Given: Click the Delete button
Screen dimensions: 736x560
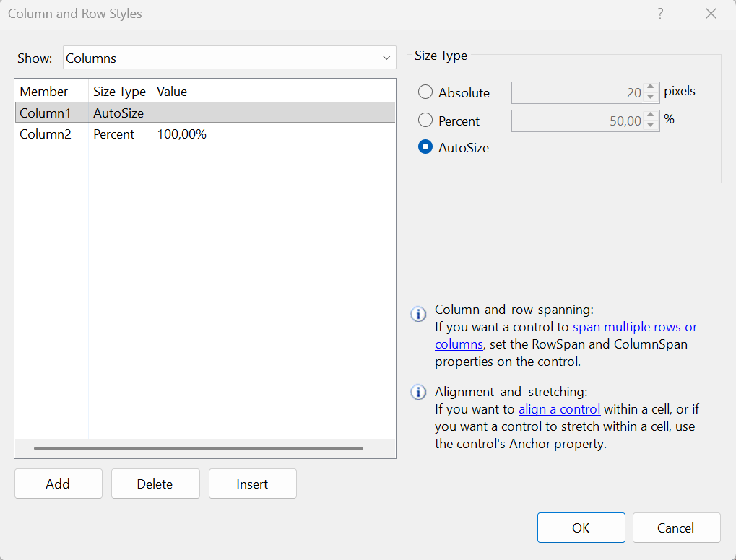Looking at the screenshot, I should pyautogui.click(x=155, y=484).
